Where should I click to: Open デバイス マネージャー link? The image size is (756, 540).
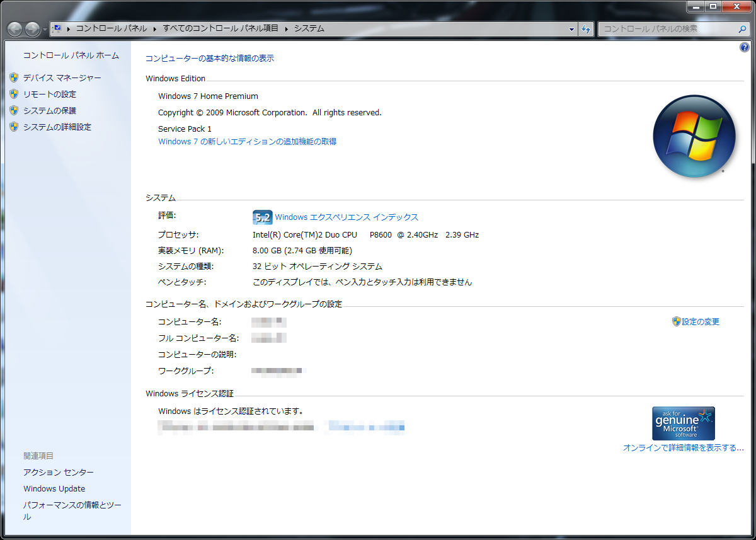coord(62,78)
